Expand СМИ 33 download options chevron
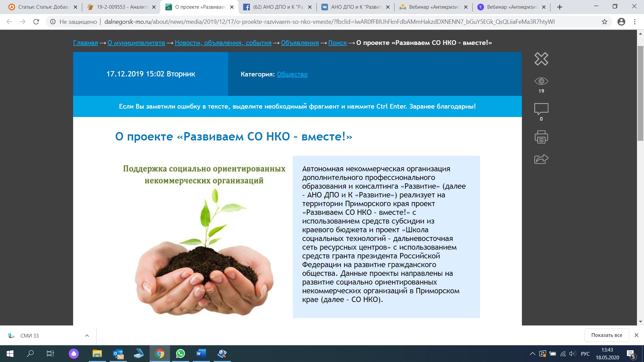This screenshot has height=362, width=644. 87,336
